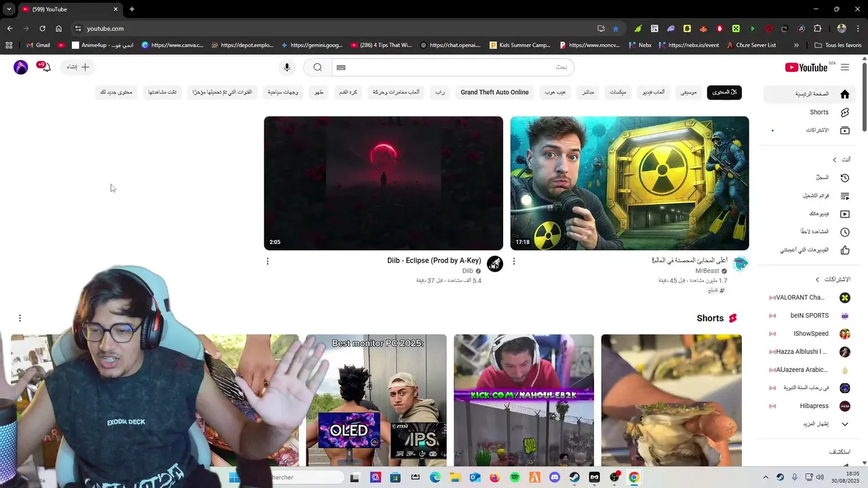Open Hibapress channel subscription
This screenshot has height=488, width=868.
coord(809,406)
